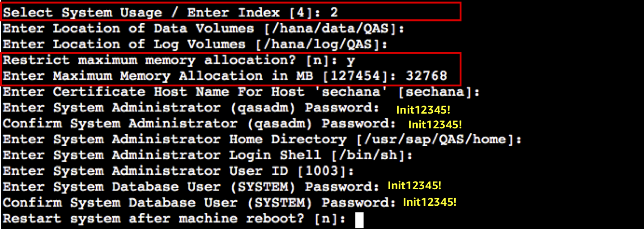The height and width of the screenshot is (229, 644).
Task: Click the 'System Administrator Login Shell' line
Action: click(208, 155)
